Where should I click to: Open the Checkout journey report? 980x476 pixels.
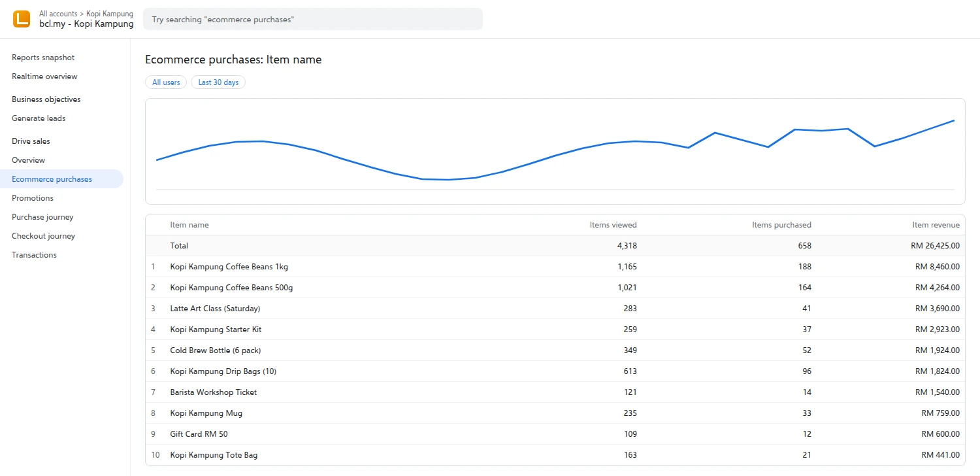[43, 236]
